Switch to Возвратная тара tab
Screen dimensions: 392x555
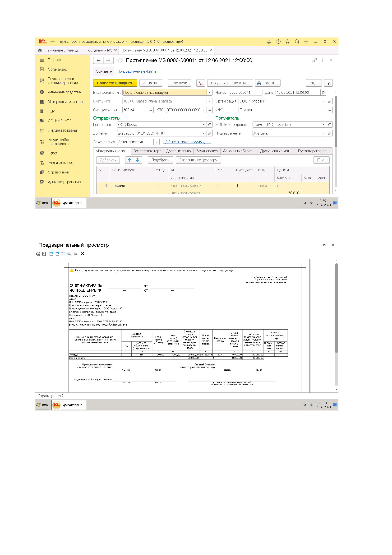(147, 151)
